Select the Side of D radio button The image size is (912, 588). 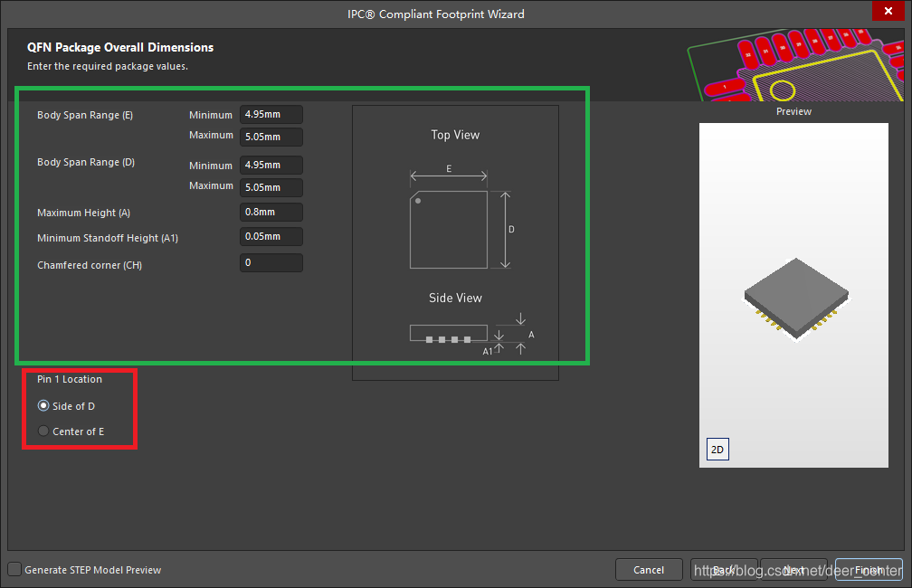click(43, 406)
